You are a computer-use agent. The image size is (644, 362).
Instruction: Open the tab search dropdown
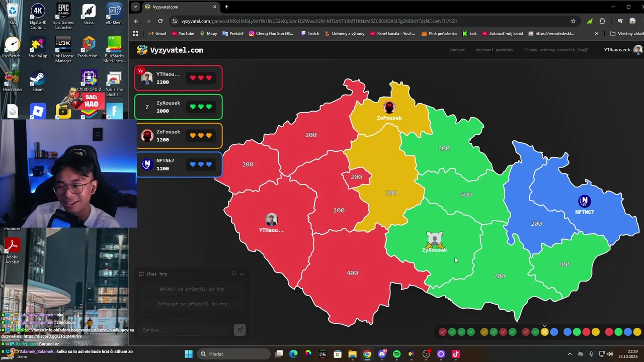(x=135, y=7)
